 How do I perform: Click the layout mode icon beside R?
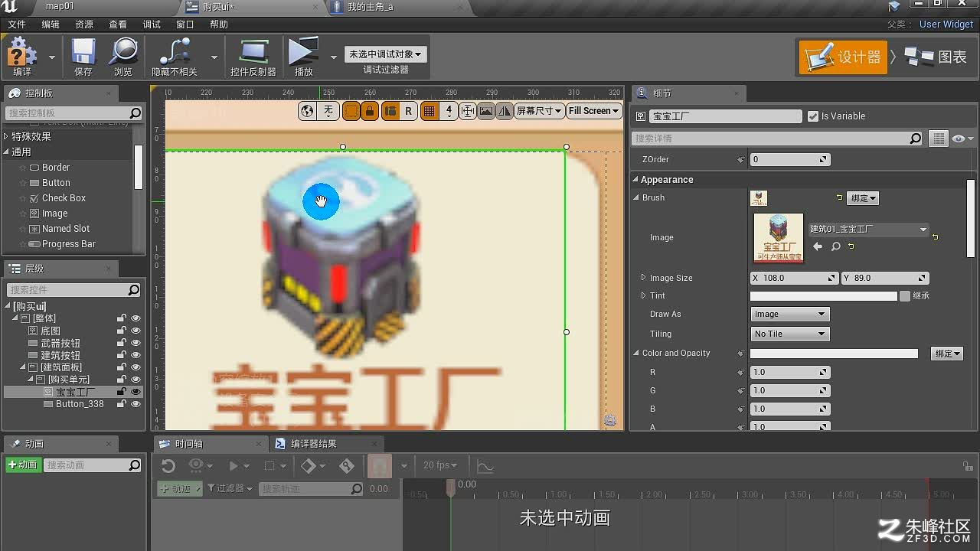390,111
